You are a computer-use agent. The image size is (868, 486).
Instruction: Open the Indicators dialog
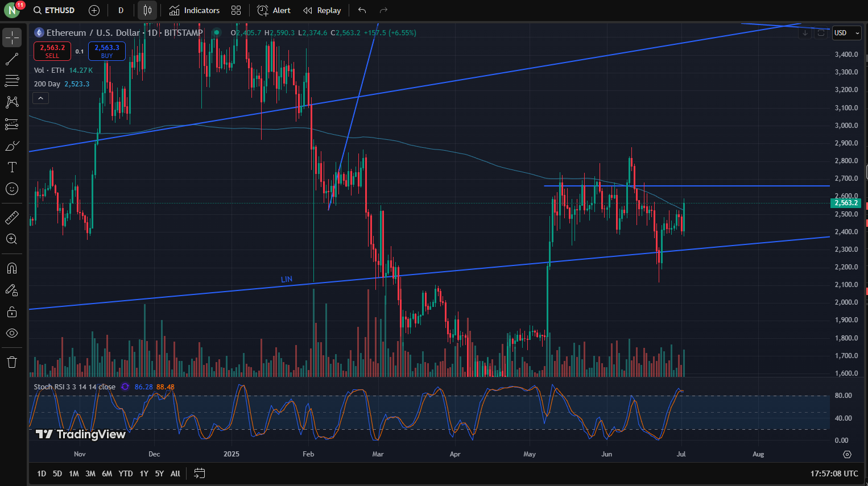pyautogui.click(x=195, y=10)
